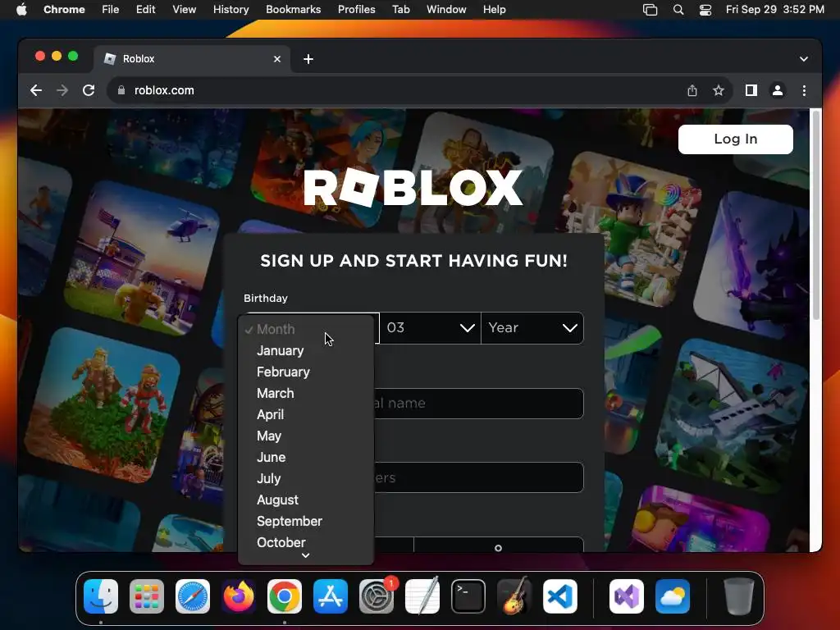Open Visual Studio from the dock
This screenshot has width=840, height=630.
click(627, 596)
